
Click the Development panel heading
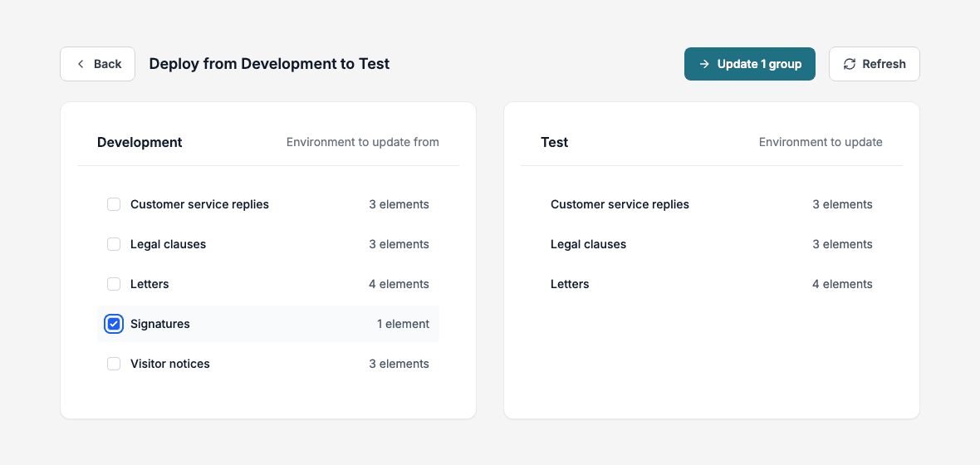[x=140, y=142]
